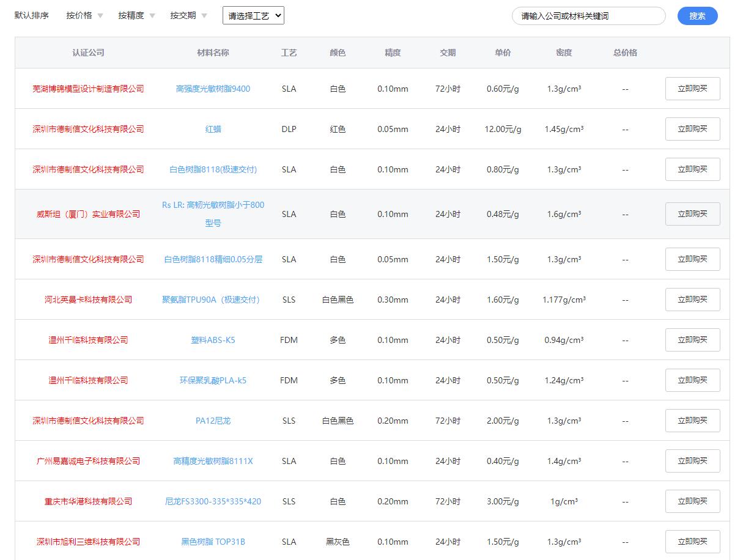The image size is (743, 560).
Task: Sort by delivery time using the 按交期 arrow
Action: (x=204, y=16)
